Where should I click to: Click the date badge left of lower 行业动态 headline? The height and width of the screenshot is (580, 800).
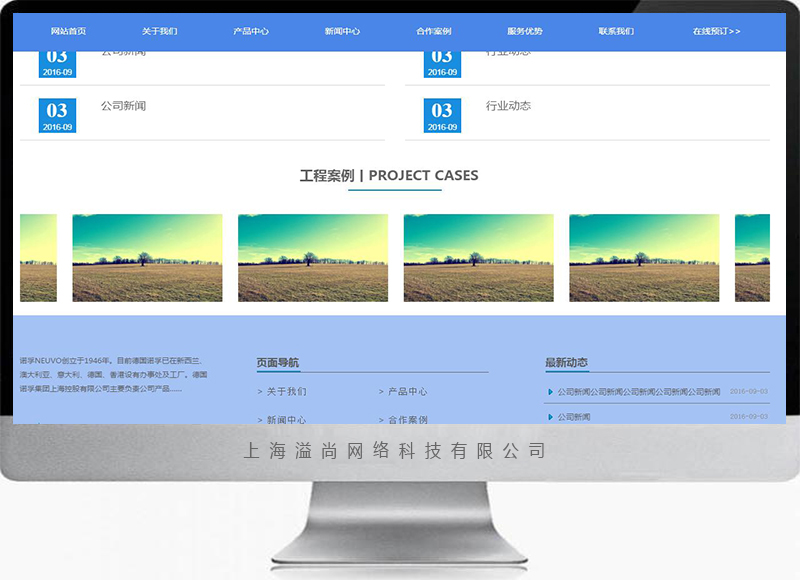coord(442,115)
